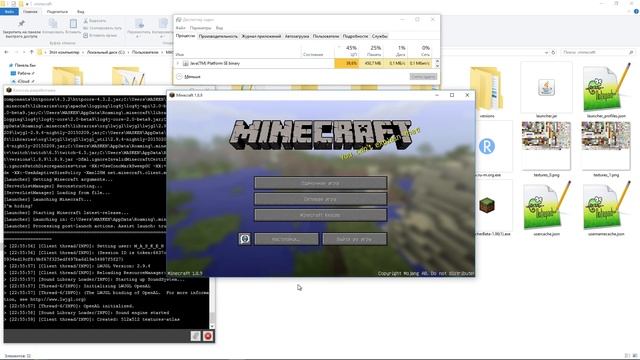Click the Explorer search minecraft field
Viewport: 640px width, 360px height.
(x=597, y=52)
